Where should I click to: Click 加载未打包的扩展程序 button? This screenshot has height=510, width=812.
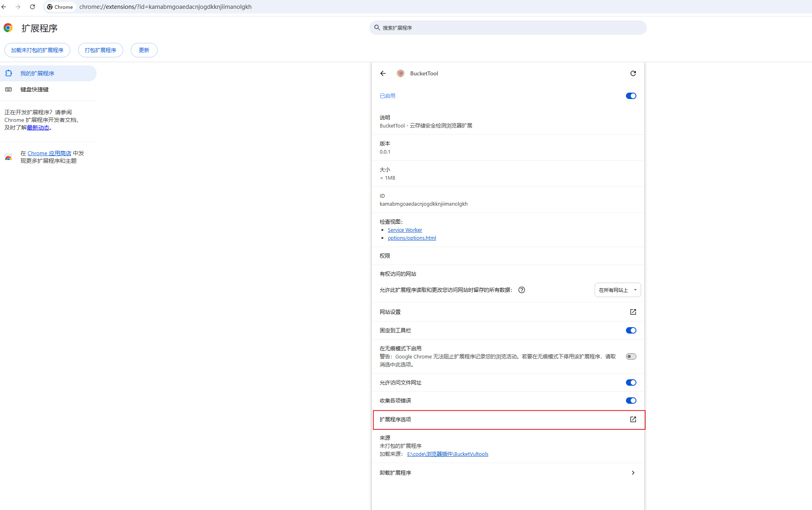tap(37, 50)
